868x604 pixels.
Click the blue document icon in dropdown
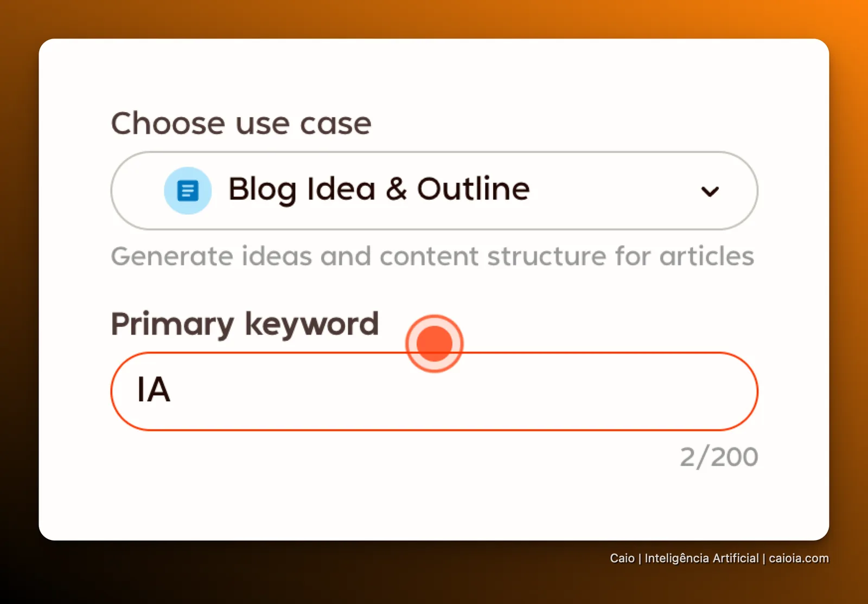188,191
